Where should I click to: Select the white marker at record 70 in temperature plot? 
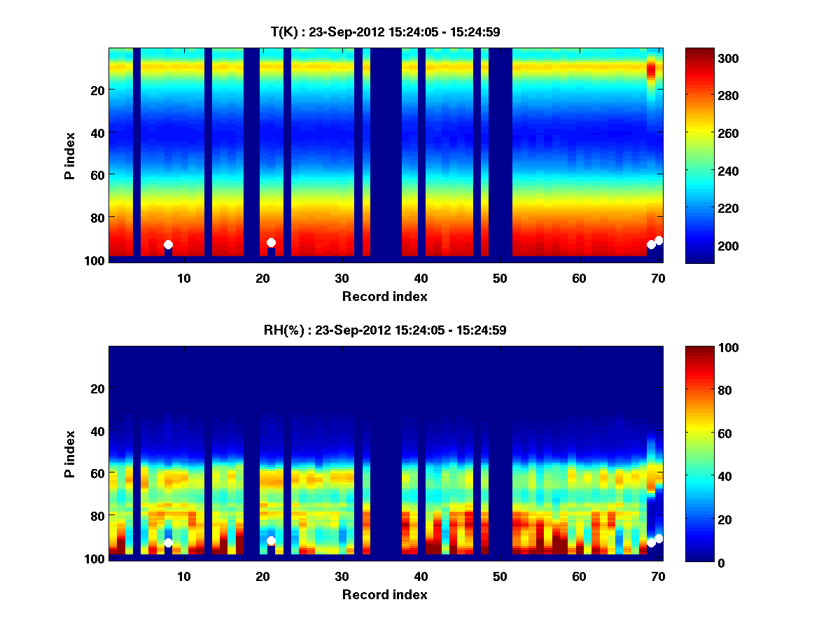point(659,241)
